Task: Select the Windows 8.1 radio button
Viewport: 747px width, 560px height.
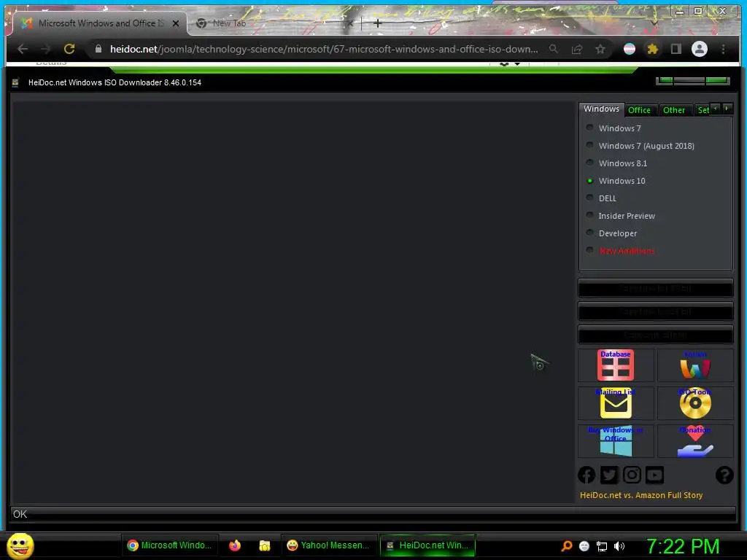Action: [589, 163]
